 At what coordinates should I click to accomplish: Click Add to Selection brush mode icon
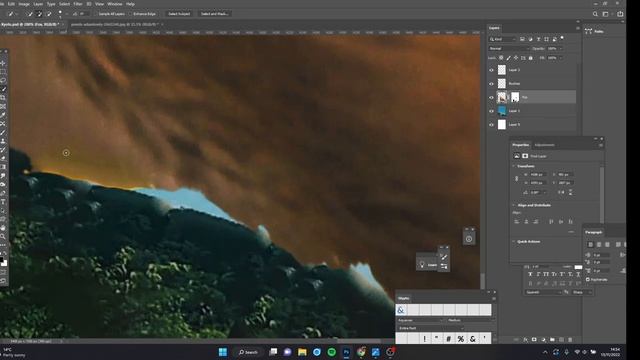(40, 14)
